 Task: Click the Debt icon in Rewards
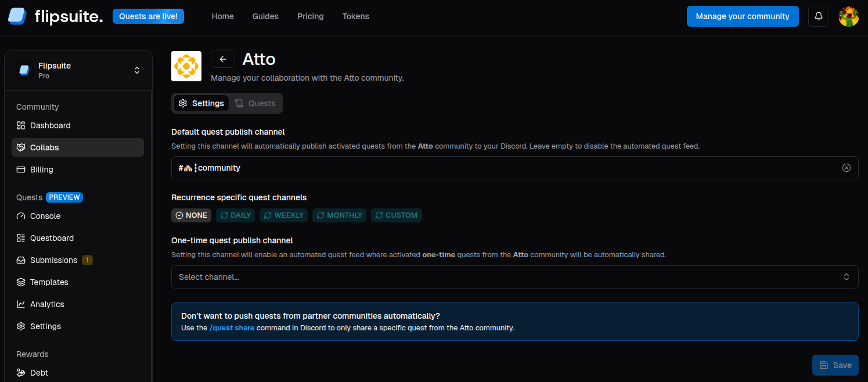(x=21, y=373)
